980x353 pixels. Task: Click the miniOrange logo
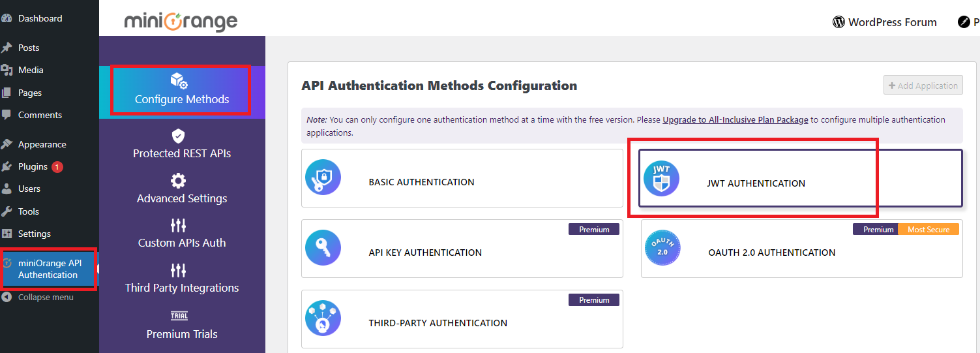pyautogui.click(x=181, y=22)
